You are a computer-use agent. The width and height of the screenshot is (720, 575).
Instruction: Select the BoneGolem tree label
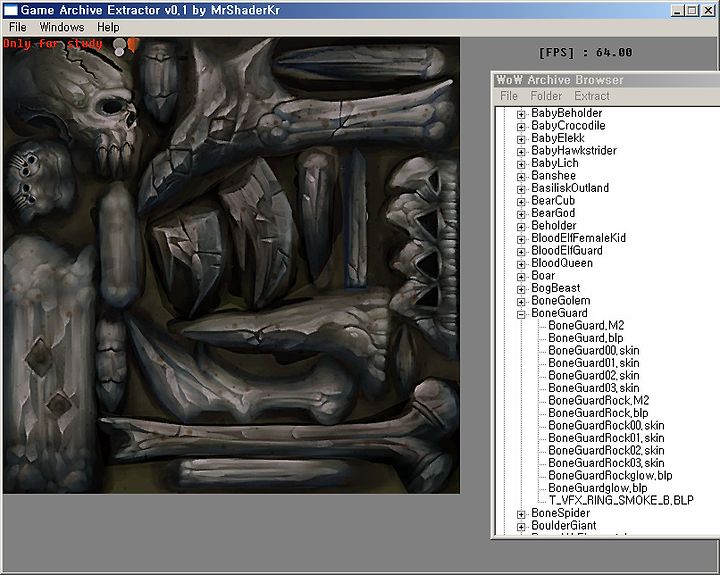[x=560, y=300]
